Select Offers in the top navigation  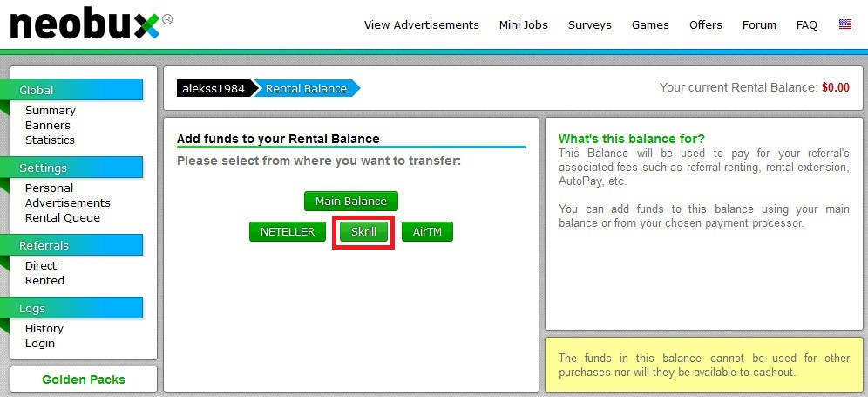(x=705, y=25)
